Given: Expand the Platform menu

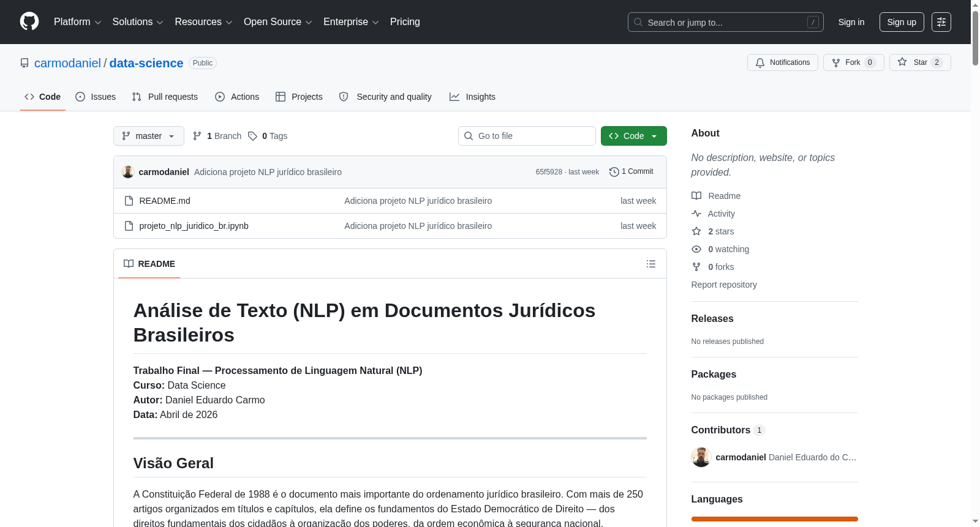Looking at the screenshot, I should (x=77, y=22).
